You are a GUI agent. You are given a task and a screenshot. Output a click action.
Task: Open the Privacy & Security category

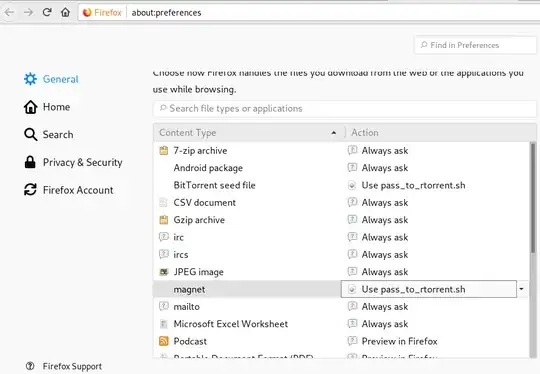73,162
